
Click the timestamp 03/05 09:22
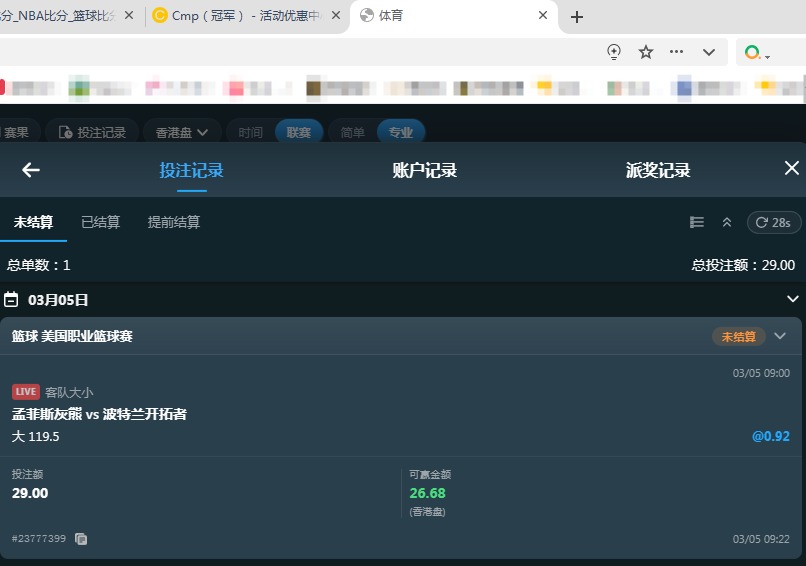[761, 539]
